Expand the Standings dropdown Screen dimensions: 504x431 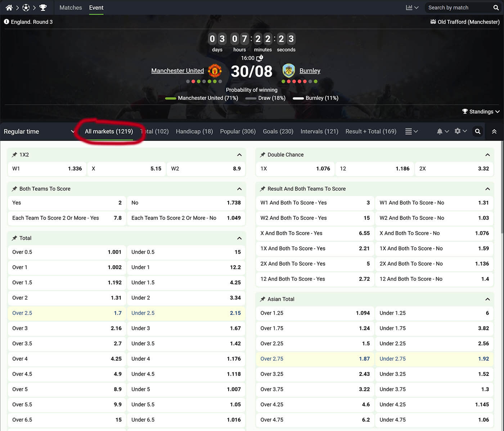[x=481, y=112]
